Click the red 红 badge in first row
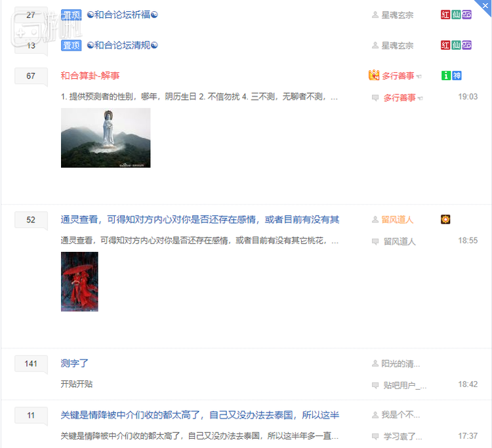Screen dimensions: 492x448 pyautogui.click(x=445, y=14)
